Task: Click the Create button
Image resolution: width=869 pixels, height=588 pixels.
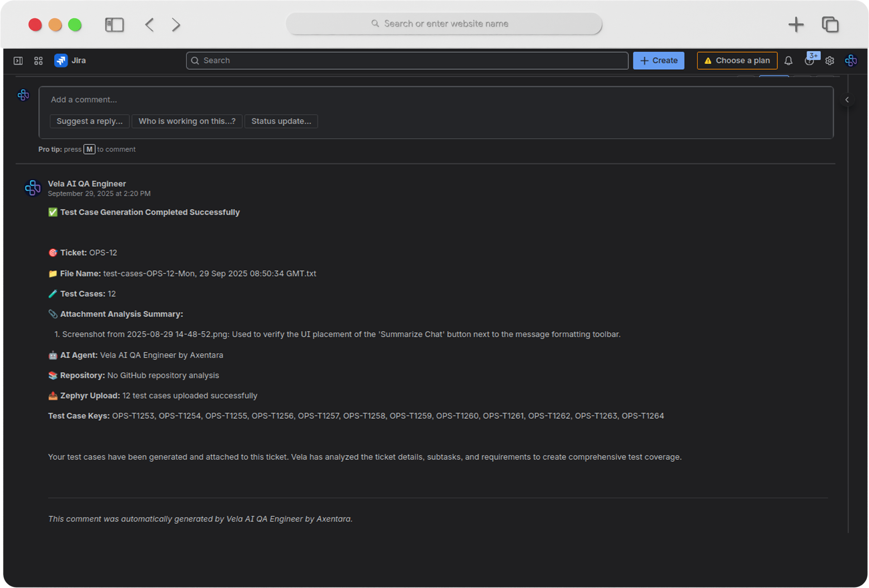Action: click(658, 60)
